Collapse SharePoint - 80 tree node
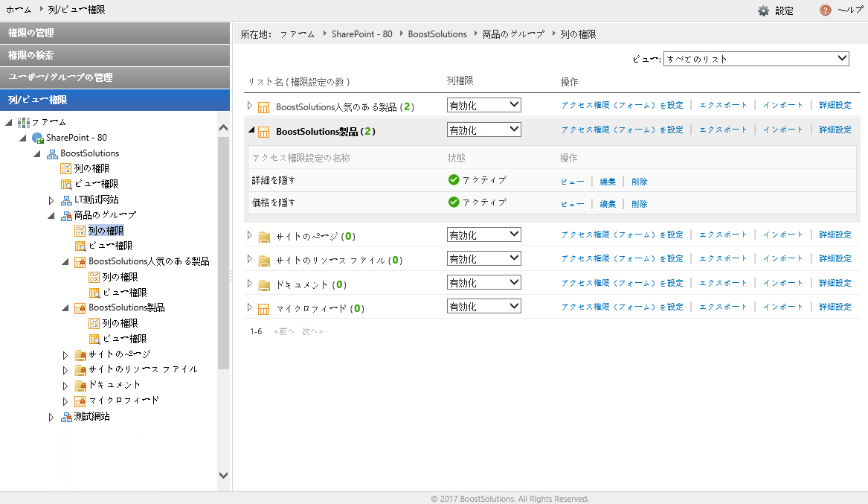This screenshot has width=868, height=504. pyautogui.click(x=23, y=138)
